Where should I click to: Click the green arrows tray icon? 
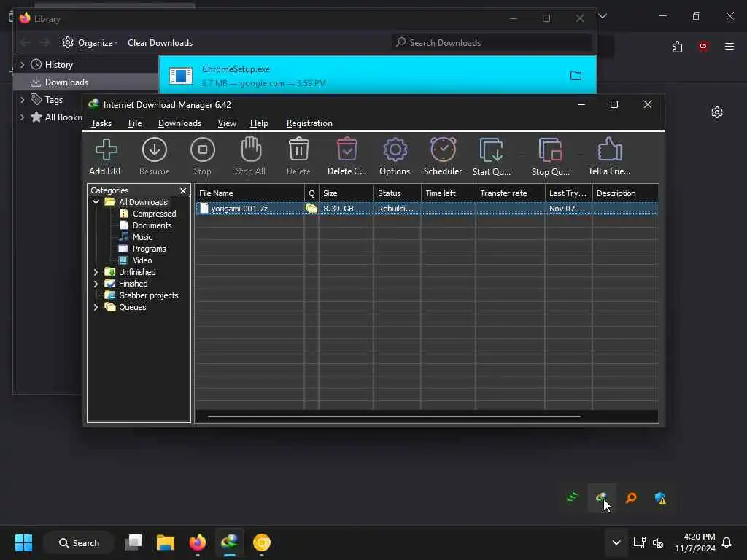point(572,497)
